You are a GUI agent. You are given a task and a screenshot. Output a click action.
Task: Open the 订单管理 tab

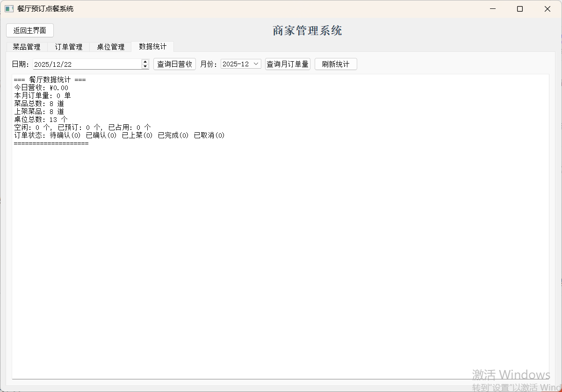coord(69,47)
